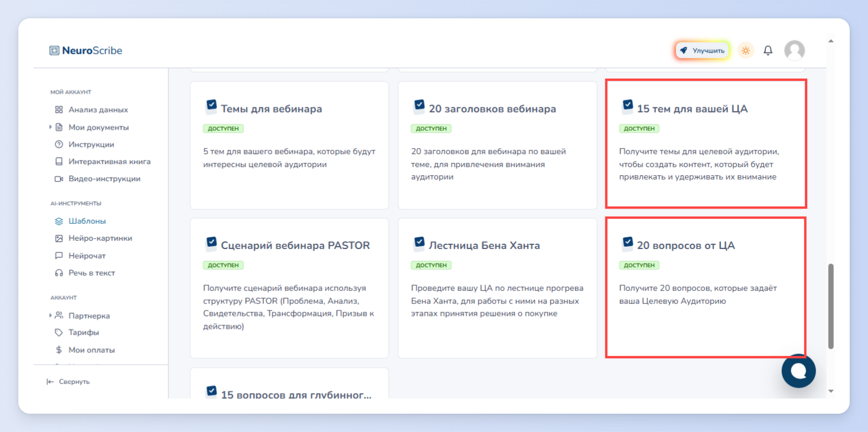Viewport: 868px width, 432px height.
Task: Open the 20 вопросов от ЦА title
Action: pyautogui.click(x=686, y=246)
